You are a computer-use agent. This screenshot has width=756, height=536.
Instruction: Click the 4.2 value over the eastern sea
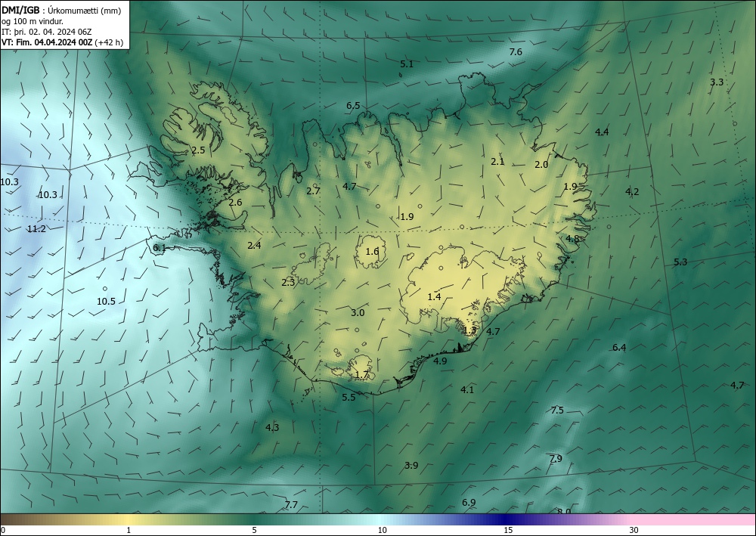632,192
